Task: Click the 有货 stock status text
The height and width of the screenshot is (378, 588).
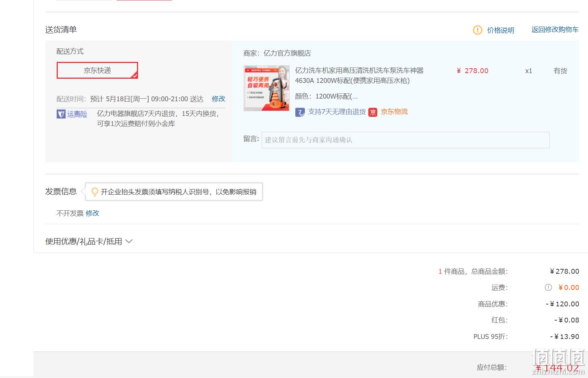Action: pyautogui.click(x=560, y=70)
